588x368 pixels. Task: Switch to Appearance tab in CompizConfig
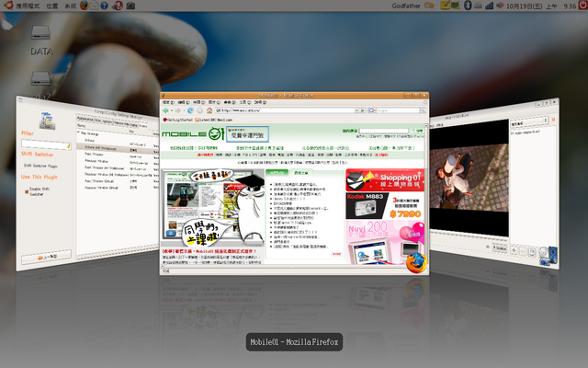click(85, 119)
